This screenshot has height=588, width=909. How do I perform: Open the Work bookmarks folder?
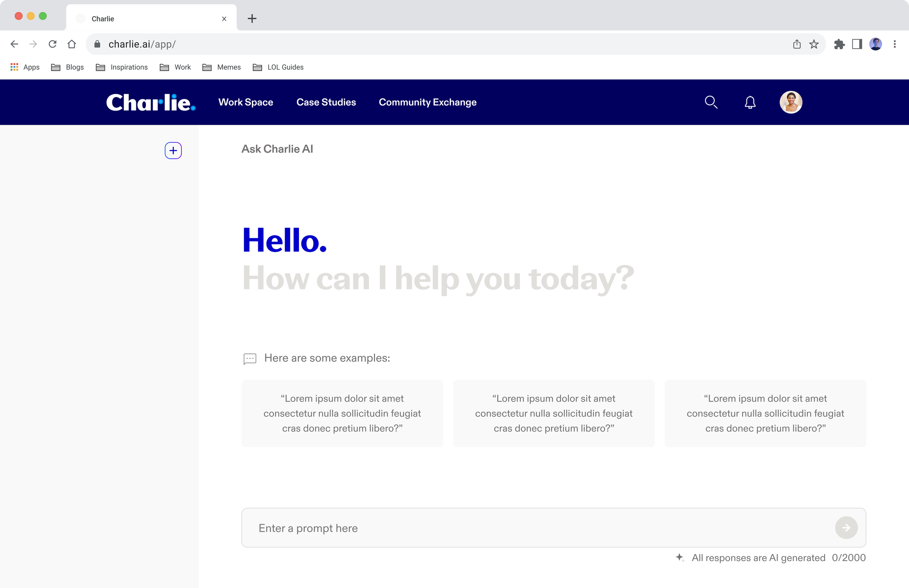pyautogui.click(x=175, y=67)
